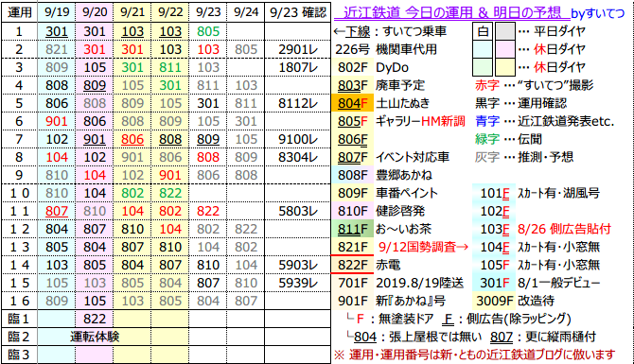Click the byすいてつ author text
This screenshot has width=634, height=364.
pos(598,13)
